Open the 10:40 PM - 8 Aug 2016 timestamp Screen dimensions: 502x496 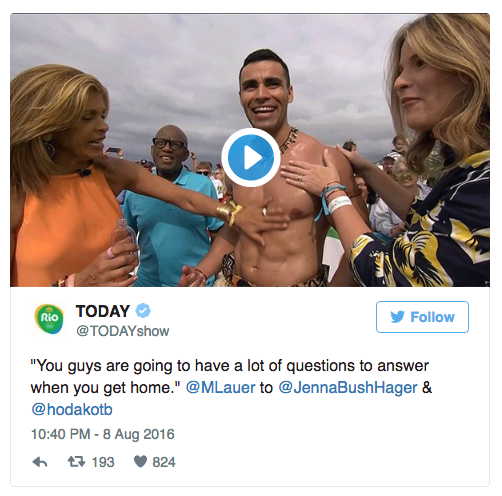(103, 434)
